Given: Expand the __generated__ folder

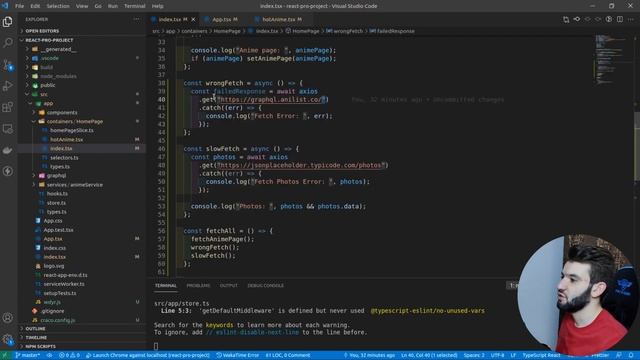Looking at the screenshot, I should [x=82, y=49].
